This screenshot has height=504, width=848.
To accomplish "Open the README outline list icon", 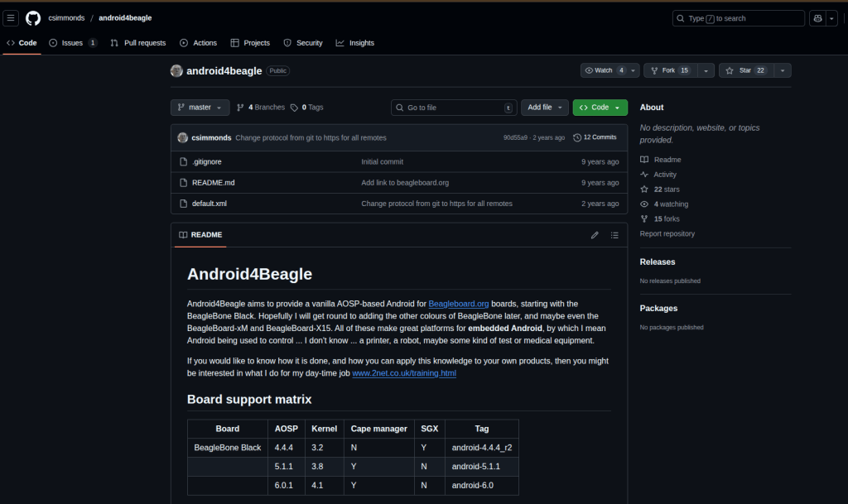I will (x=614, y=235).
